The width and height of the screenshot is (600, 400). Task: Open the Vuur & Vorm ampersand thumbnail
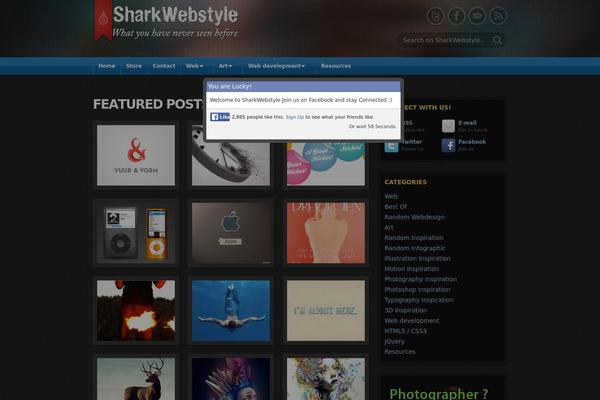[136, 155]
